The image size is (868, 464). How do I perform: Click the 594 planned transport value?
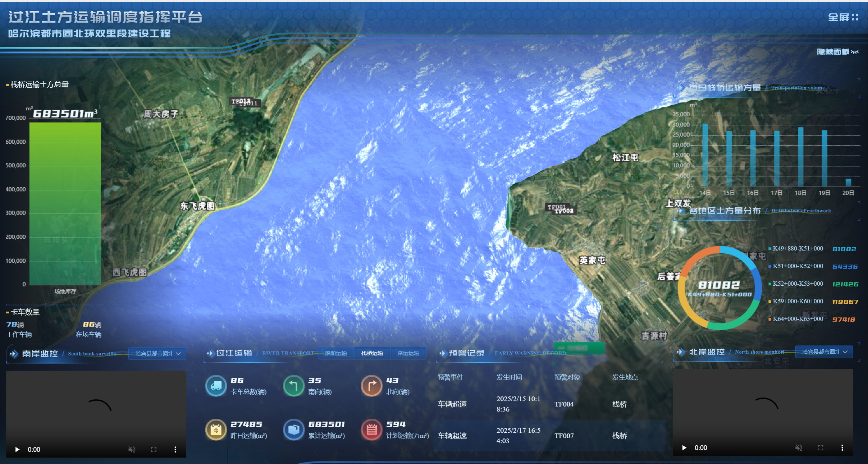396,424
